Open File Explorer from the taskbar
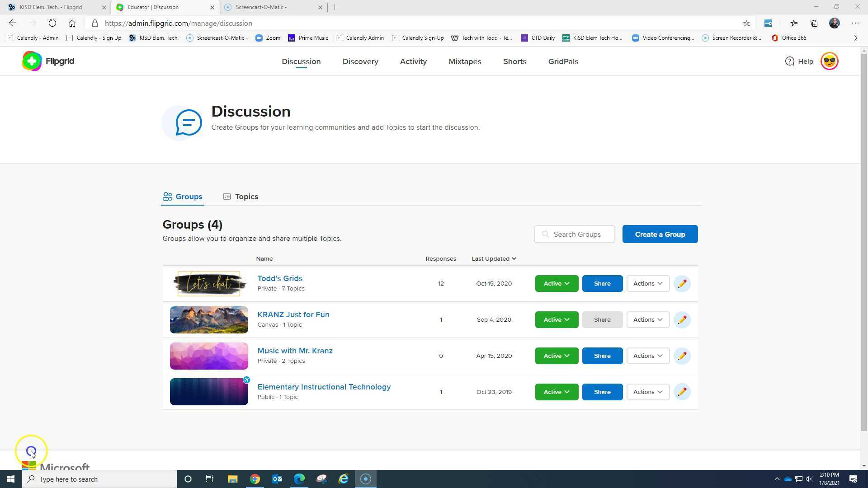The width and height of the screenshot is (868, 488). (x=233, y=479)
